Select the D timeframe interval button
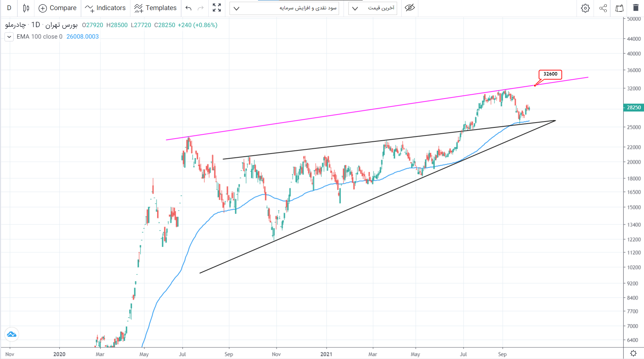Image resolution: width=644 pixels, height=359 pixels. pyautogui.click(x=9, y=8)
